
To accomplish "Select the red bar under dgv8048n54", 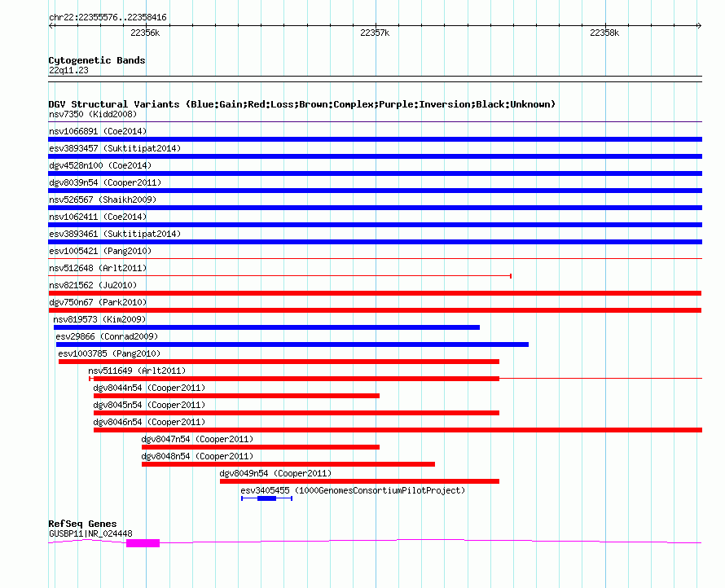I will [288, 464].
